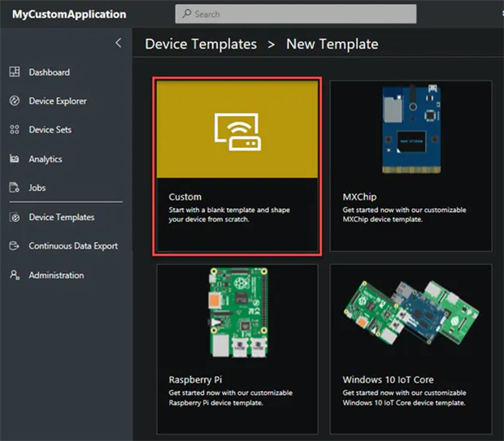Open Continuous Data Export
The width and height of the screenshot is (504, 441).
[73, 246]
